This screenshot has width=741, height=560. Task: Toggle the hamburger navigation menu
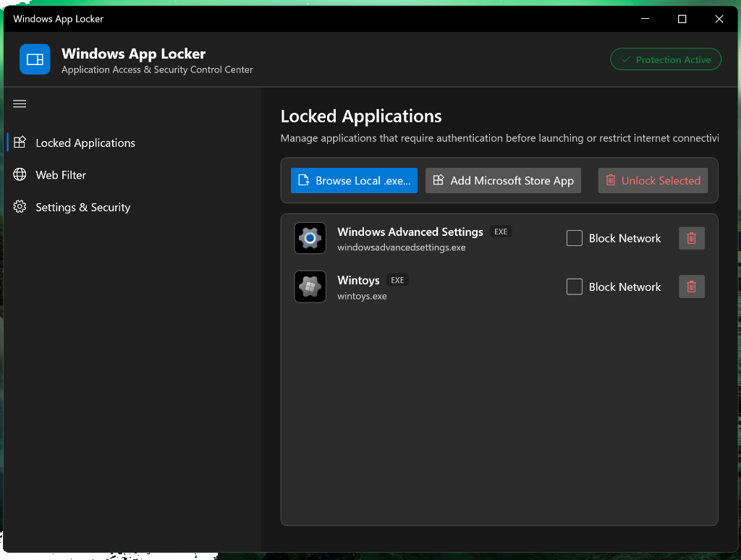(x=20, y=104)
